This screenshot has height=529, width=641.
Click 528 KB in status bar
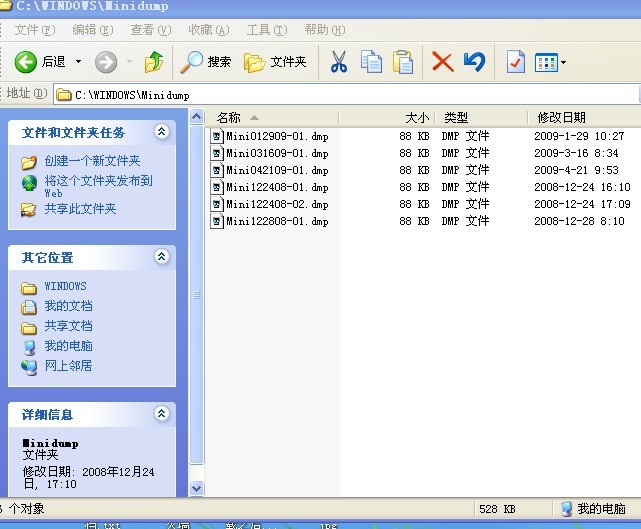[x=497, y=509]
